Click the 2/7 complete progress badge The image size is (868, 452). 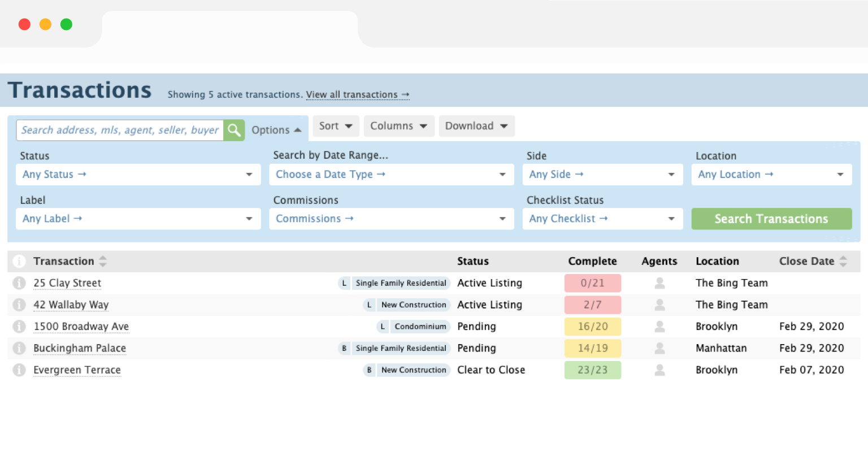593,305
